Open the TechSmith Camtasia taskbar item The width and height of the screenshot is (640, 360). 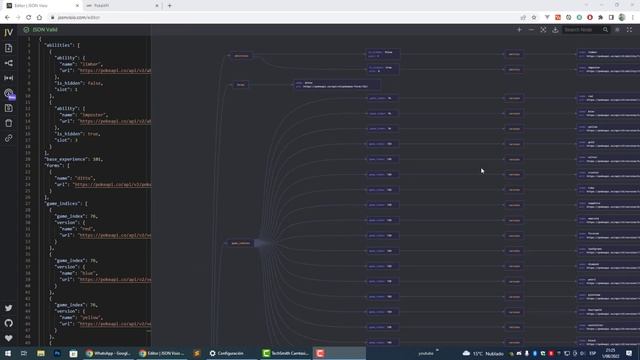coord(286,353)
